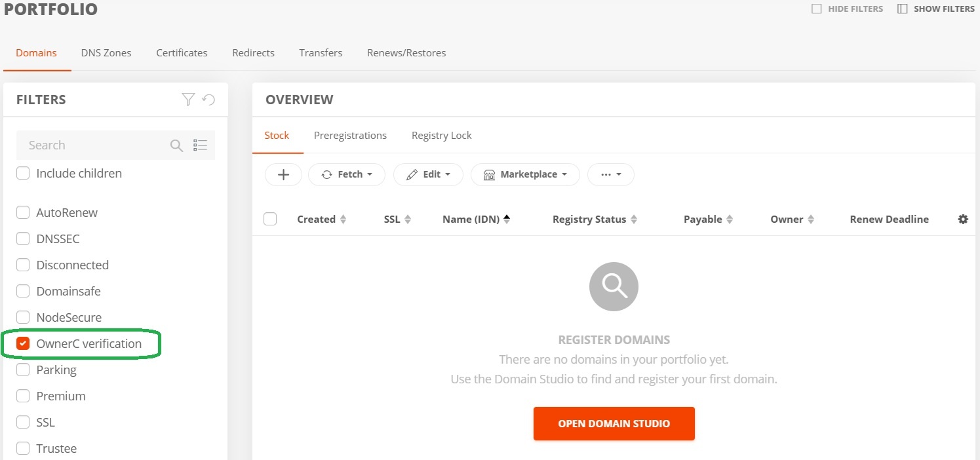Switch to the Redirects tab
This screenshot has height=460, width=980.
(253, 53)
